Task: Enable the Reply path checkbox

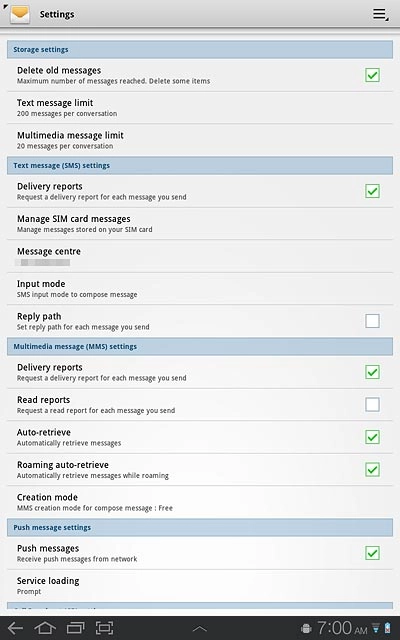Action: coord(372,321)
